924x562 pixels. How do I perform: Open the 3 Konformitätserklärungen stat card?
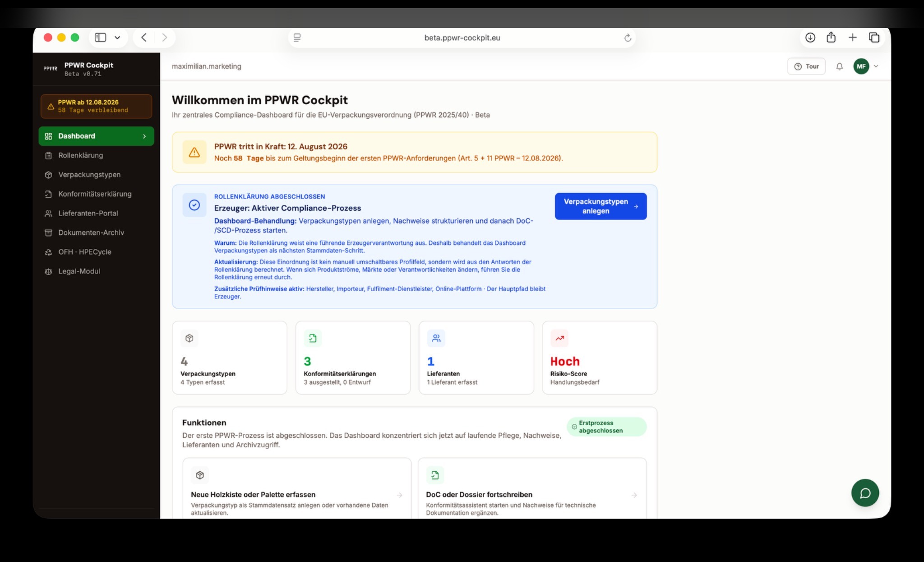[353, 358]
